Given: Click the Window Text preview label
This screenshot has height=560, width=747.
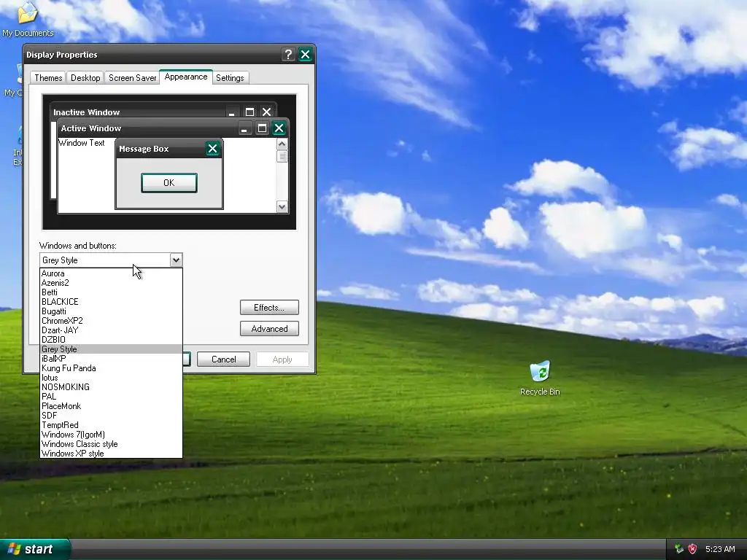Looking at the screenshot, I should click(82, 143).
